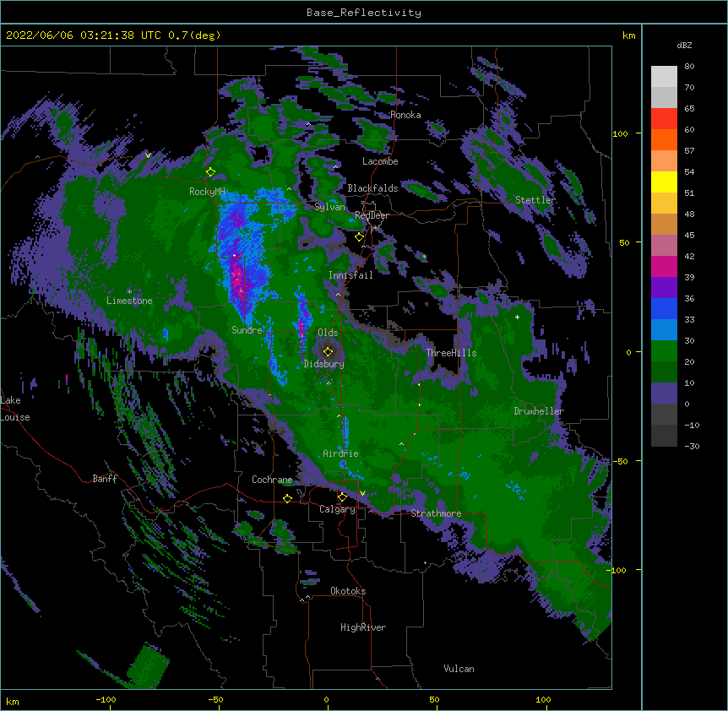Click the Ponoka city label
The image size is (728, 711).
click(x=405, y=115)
